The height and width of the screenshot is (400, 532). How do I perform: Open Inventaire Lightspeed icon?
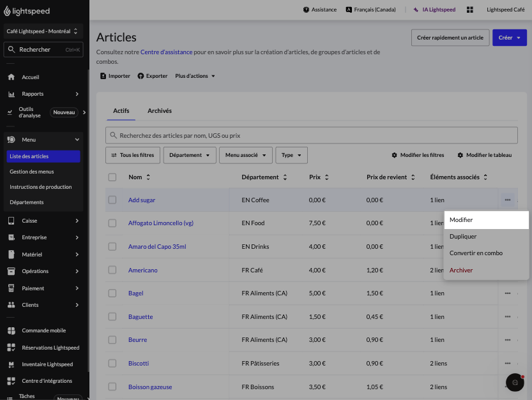click(x=11, y=364)
